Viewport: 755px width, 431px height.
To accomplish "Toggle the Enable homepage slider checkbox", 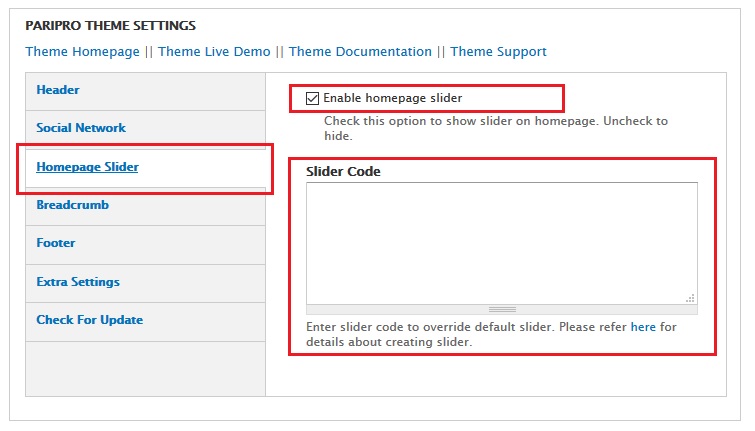I will 313,98.
